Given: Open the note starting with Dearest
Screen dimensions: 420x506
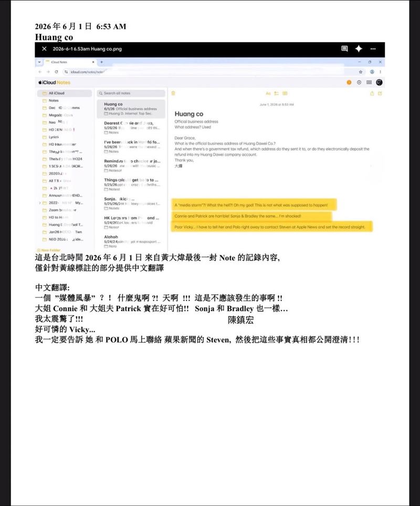Looking at the screenshot, I should 131,128.
